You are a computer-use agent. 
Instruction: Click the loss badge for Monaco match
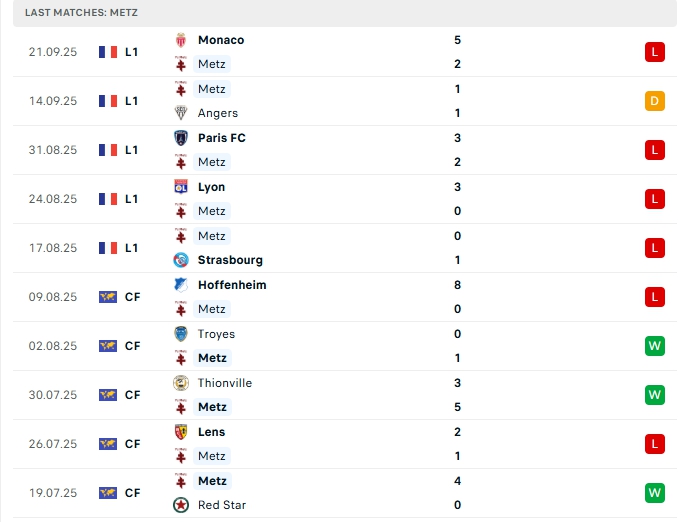655,52
